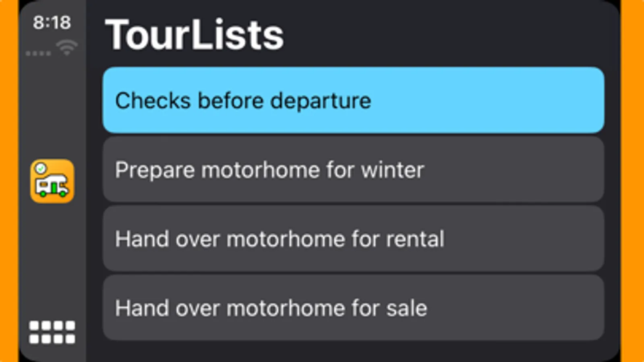The width and height of the screenshot is (644, 362).
Task: Click the 8:18 clock in sidebar
Action: pyautogui.click(x=52, y=23)
